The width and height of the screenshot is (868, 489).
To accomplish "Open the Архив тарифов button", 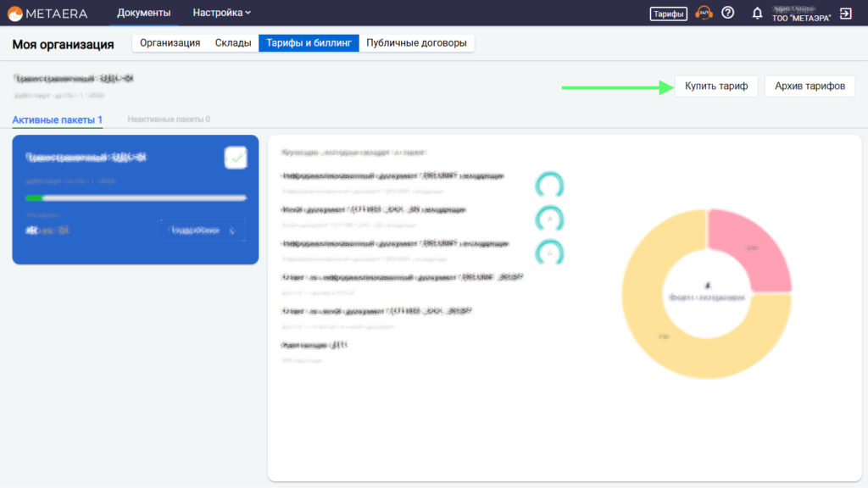I will (x=810, y=86).
